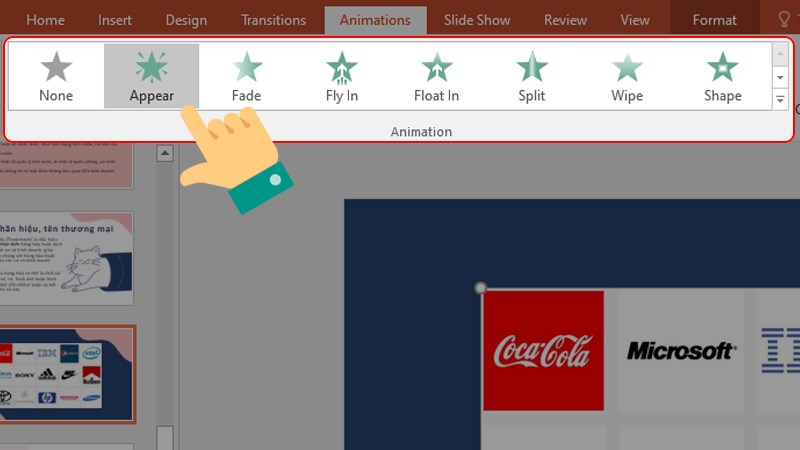The width and height of the screenshot is (800, 450).
Task: Go to the Design tab
Action: click(186, 20)
